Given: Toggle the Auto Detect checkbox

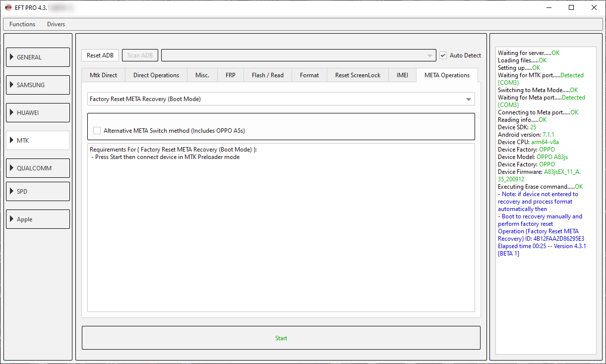Looking at the screenshot, I should tap(443, 55).
